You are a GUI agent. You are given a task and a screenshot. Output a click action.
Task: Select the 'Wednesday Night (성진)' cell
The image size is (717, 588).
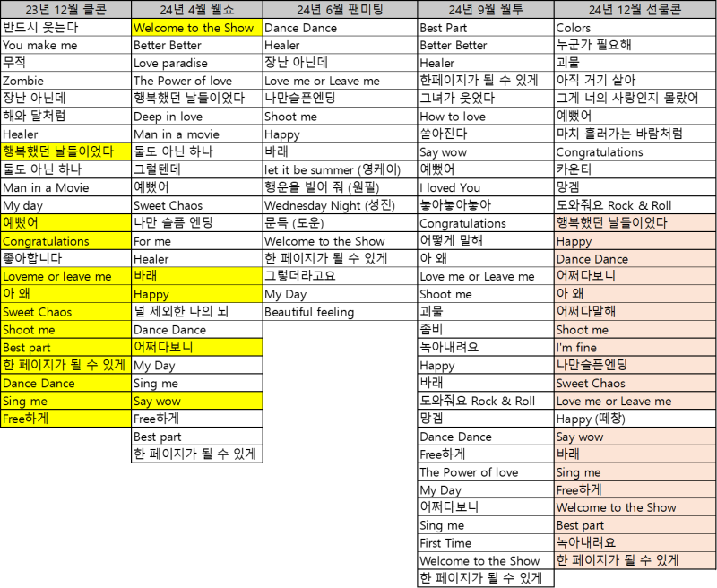[340, 205]
